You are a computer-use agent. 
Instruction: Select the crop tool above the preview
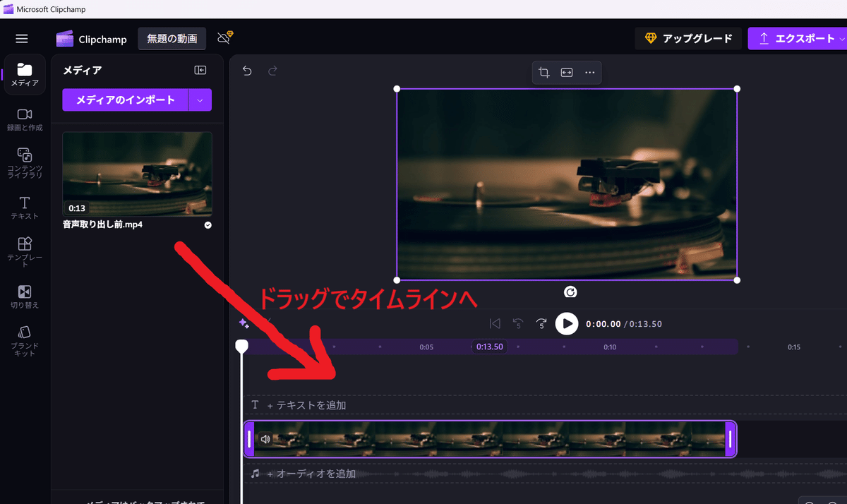[543, 72]
